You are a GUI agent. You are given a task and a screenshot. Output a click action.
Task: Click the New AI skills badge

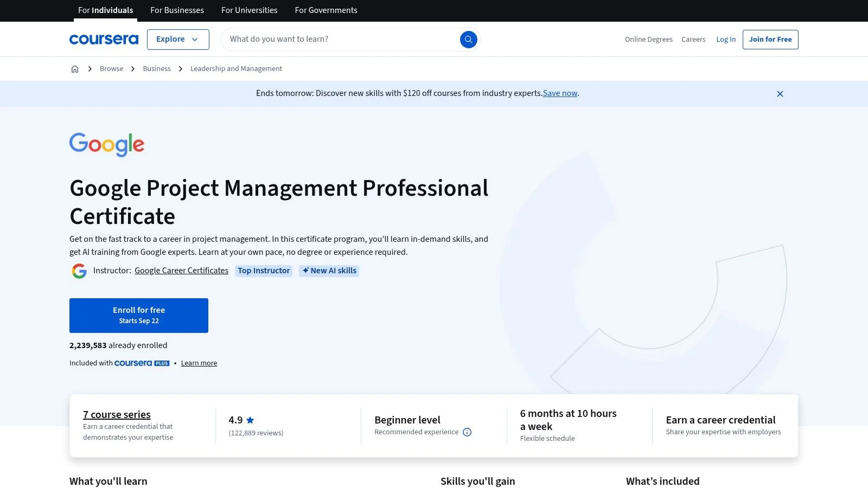[329, 271]
